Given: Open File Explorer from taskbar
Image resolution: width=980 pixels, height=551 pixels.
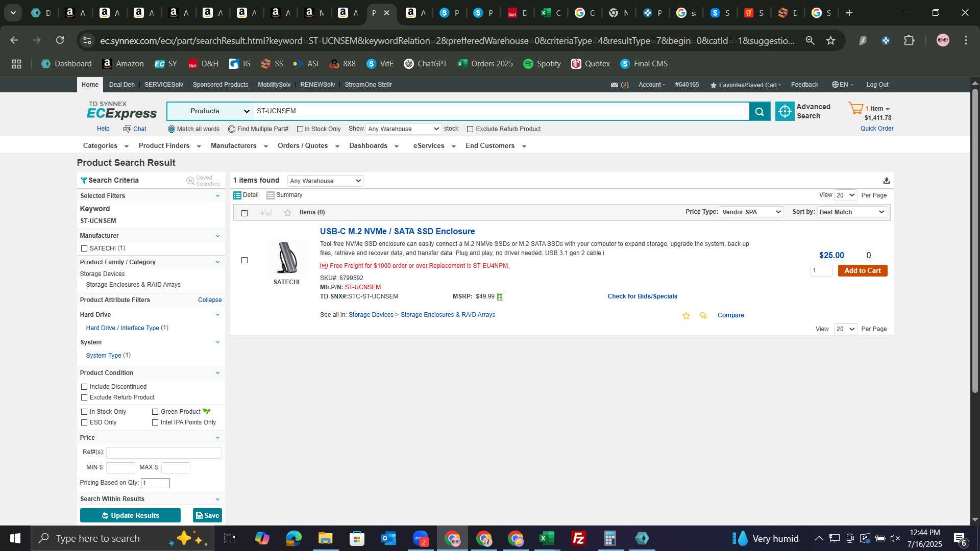Looking at the screenshot, I should 325,538.
